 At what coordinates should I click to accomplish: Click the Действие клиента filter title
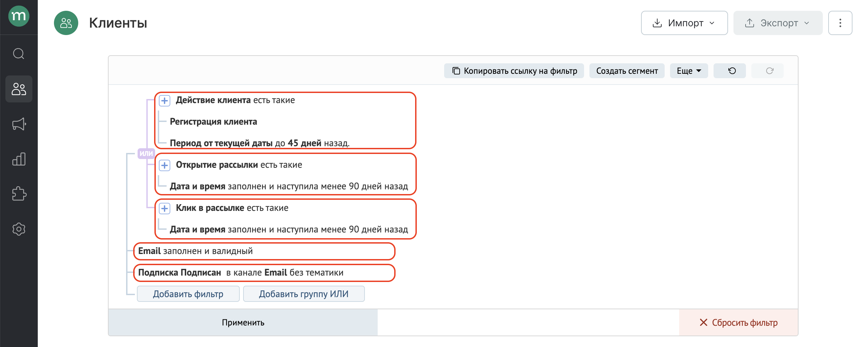click(x=213, y=100)
